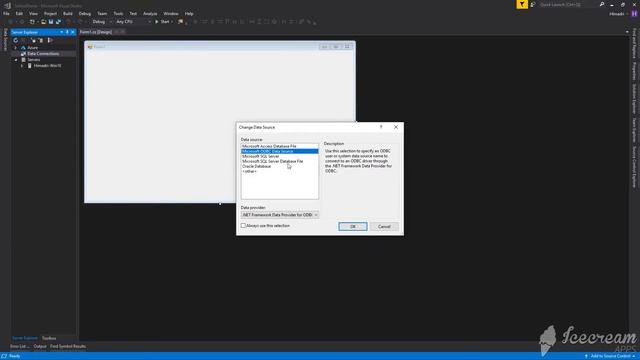
Task: Click the Save All toolbar icon
Action: 58,22
